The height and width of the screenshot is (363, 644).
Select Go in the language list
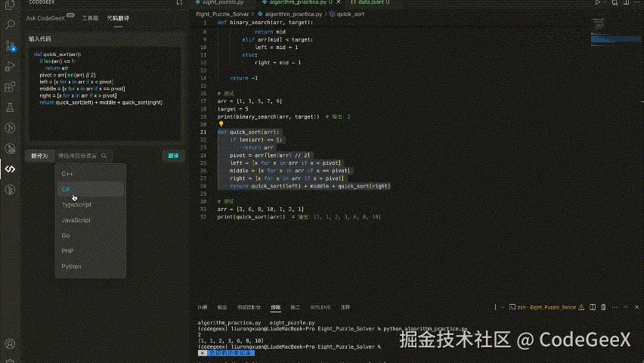point(91,235)
